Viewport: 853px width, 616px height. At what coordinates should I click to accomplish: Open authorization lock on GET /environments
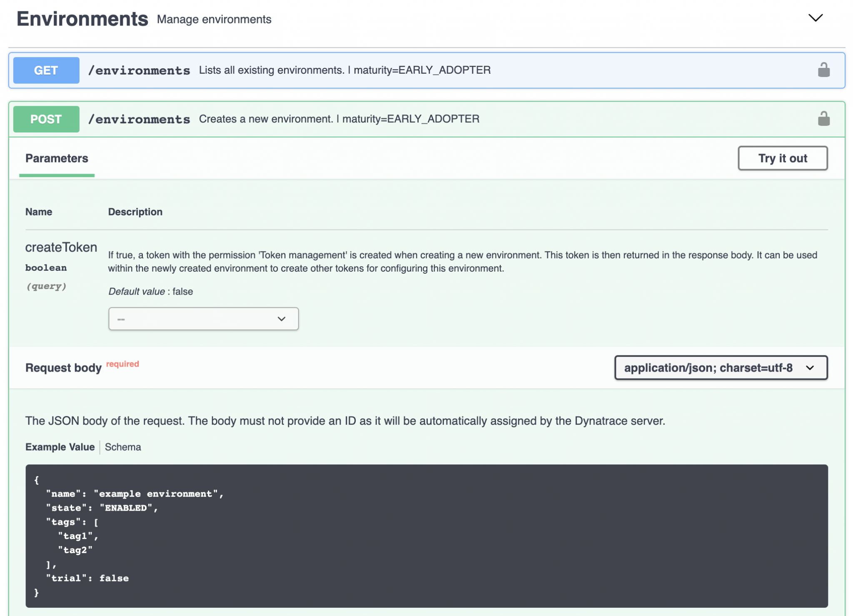pyautogui.click(x=824, y=70)
